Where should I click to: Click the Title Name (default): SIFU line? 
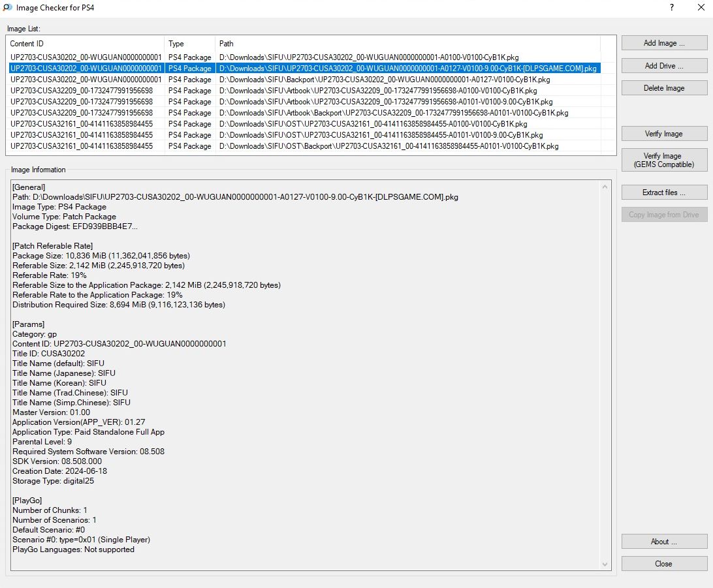point(58,364)
